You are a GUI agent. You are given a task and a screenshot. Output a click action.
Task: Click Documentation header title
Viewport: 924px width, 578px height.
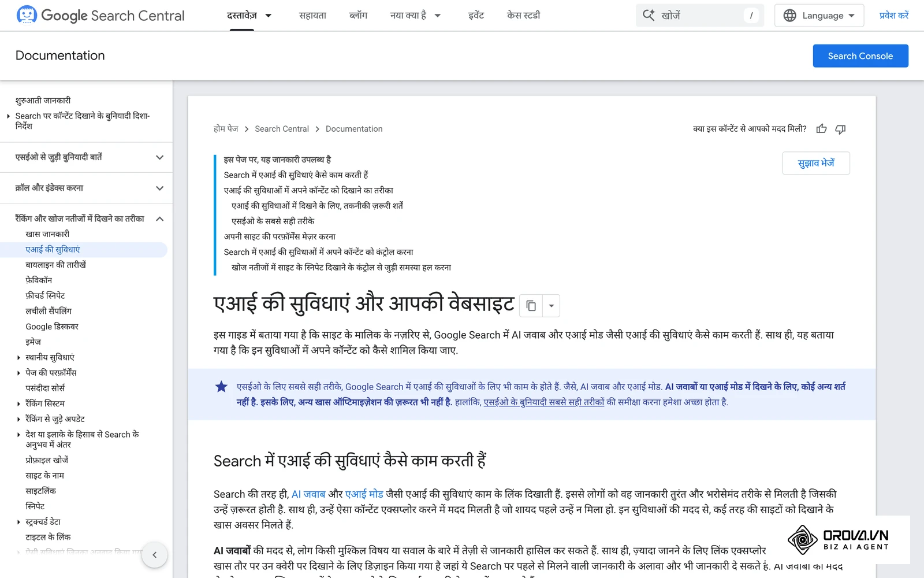click(60, 55)
